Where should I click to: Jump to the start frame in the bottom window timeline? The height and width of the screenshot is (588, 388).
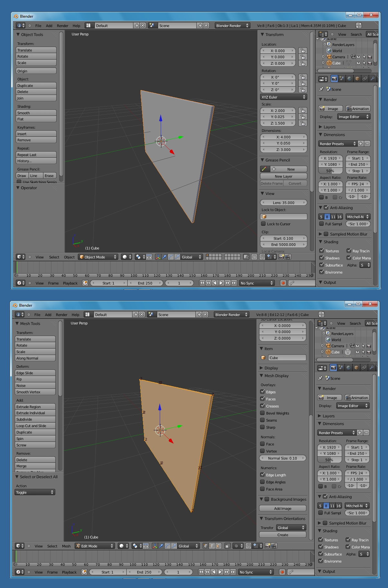click(x=201, y=572)
